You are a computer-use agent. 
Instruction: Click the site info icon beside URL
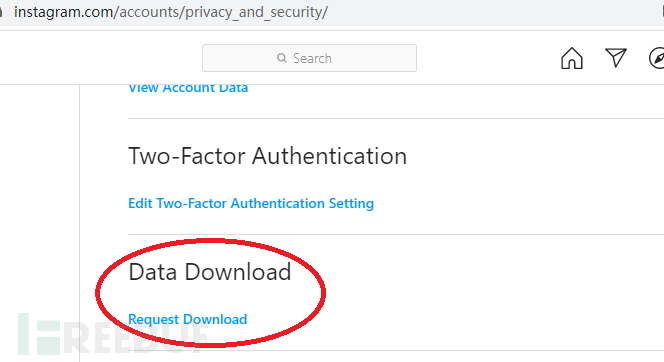[1, 12]
